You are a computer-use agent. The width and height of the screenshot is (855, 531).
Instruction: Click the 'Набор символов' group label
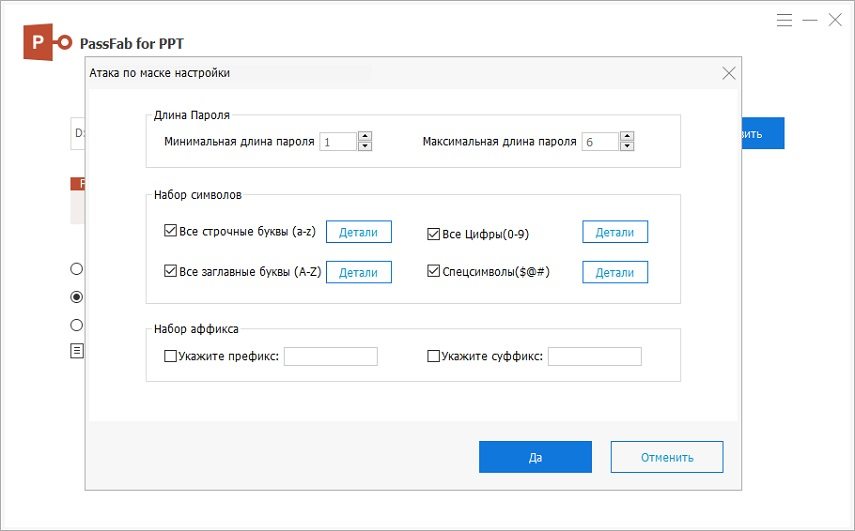(197, 195)
